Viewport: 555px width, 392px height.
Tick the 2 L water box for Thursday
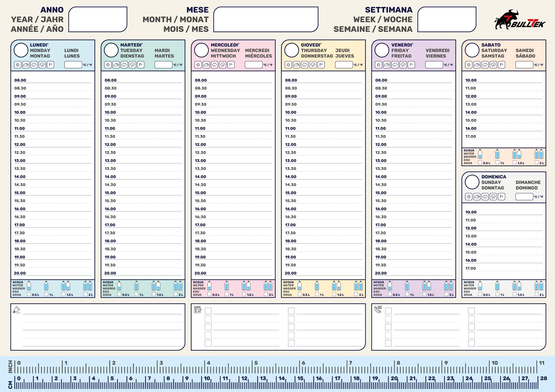[356, 294]
